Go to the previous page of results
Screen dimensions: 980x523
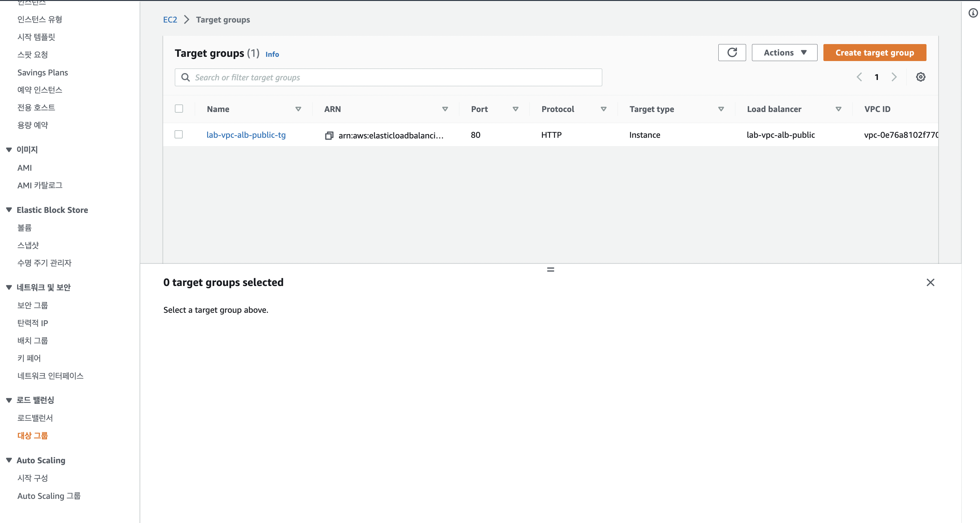859,77
